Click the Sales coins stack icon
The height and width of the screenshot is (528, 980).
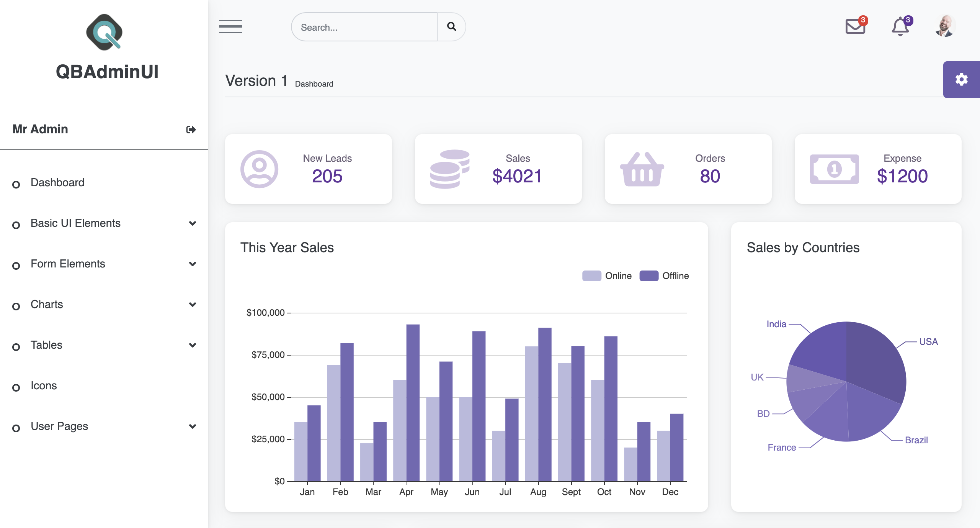coord(450,169)
